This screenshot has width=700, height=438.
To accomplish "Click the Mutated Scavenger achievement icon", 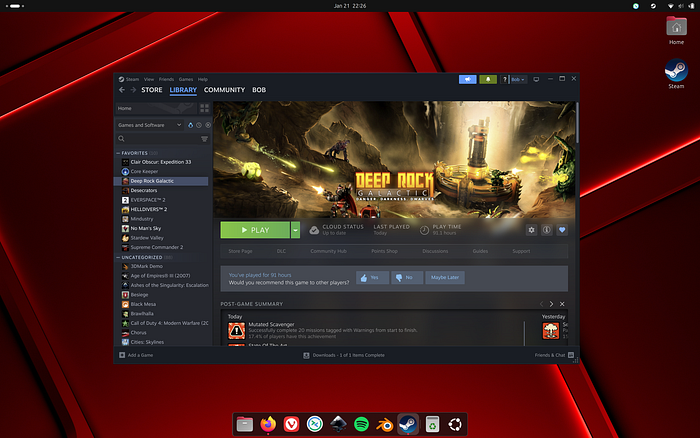I will [237, 331].
